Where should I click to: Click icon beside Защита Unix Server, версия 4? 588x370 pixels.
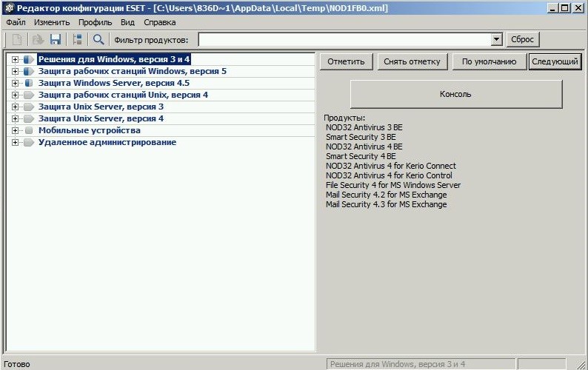click(28, 119)
